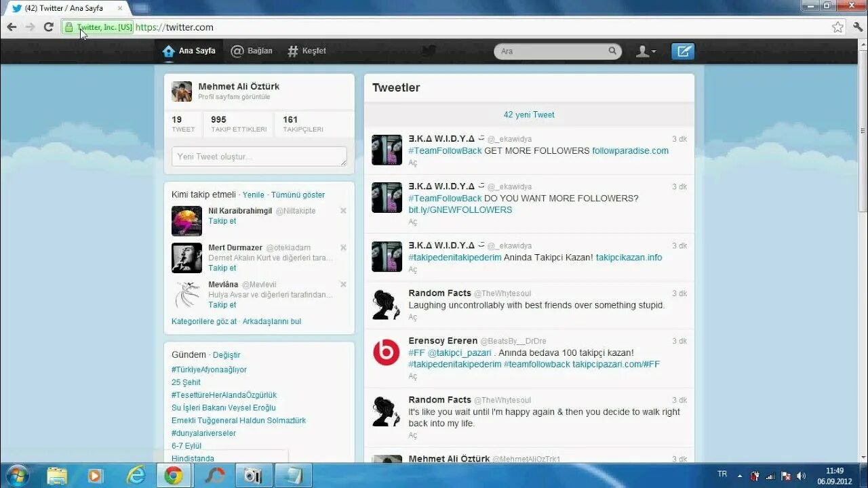
Task: Click Tümünü göster link
Action: (x=298, y=195)
